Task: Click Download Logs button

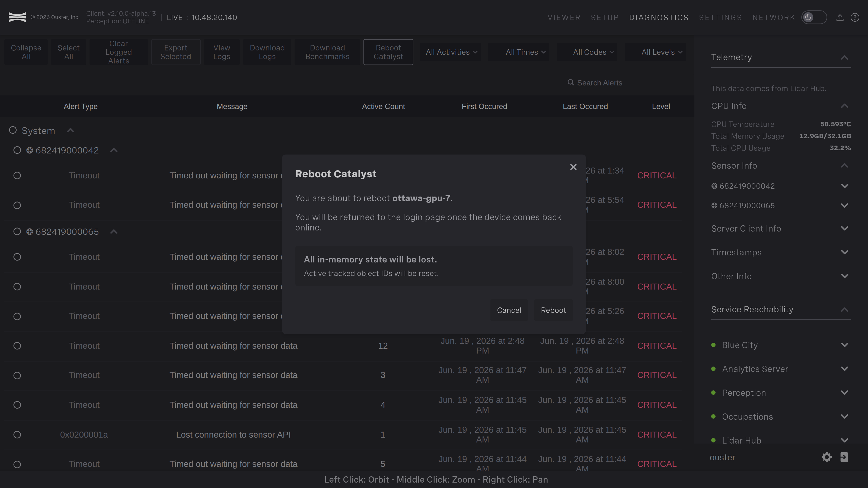Action: [267, 52]
